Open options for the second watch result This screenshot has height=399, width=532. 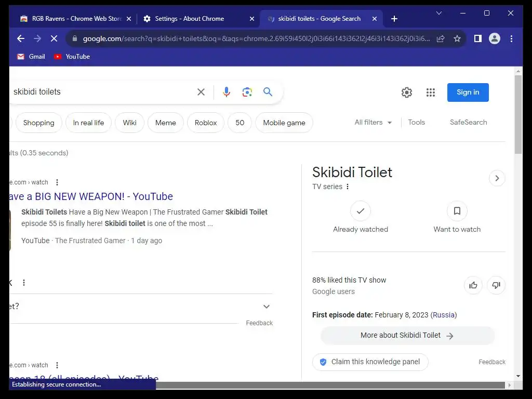click(57, 365)
